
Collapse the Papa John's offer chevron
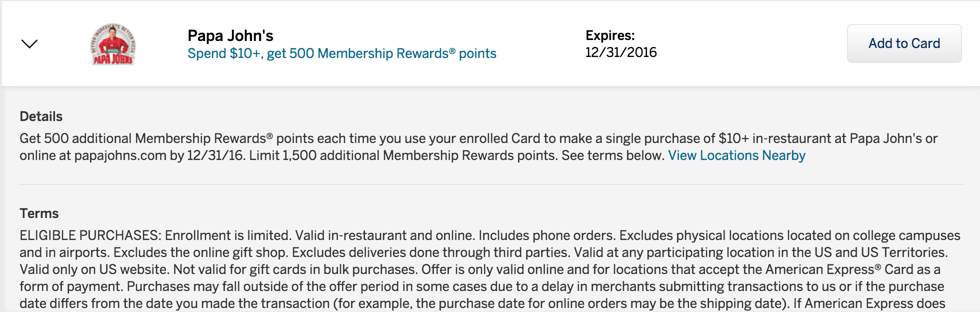(29, 44)
